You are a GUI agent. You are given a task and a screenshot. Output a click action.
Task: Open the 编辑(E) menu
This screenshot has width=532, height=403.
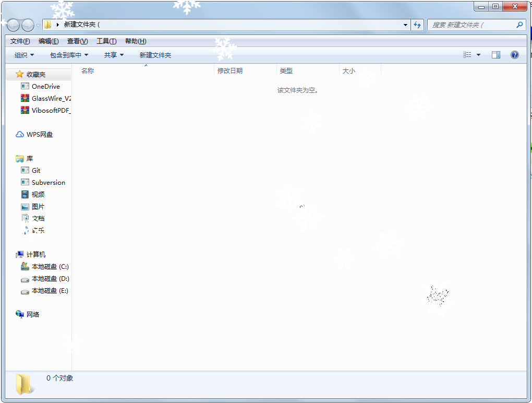(49, 41)
